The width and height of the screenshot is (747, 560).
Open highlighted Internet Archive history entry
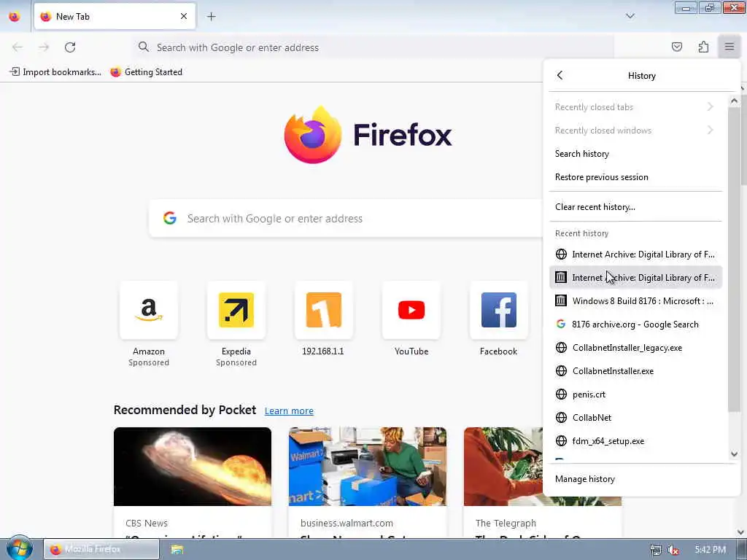635,278
